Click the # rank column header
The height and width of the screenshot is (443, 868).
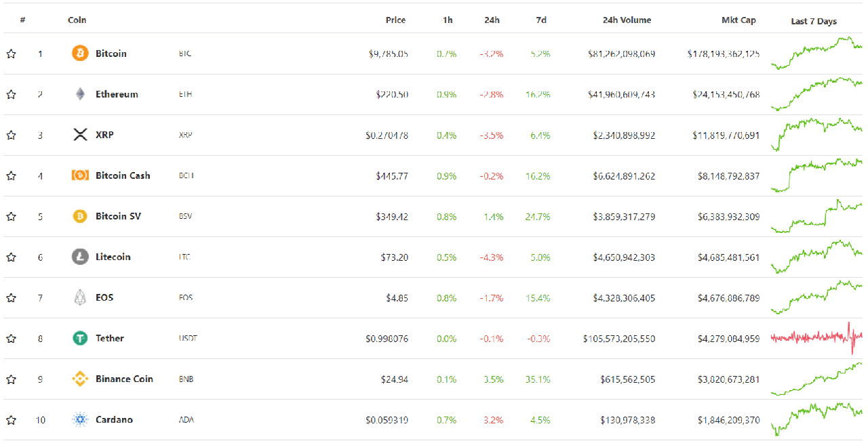(23, 20)
